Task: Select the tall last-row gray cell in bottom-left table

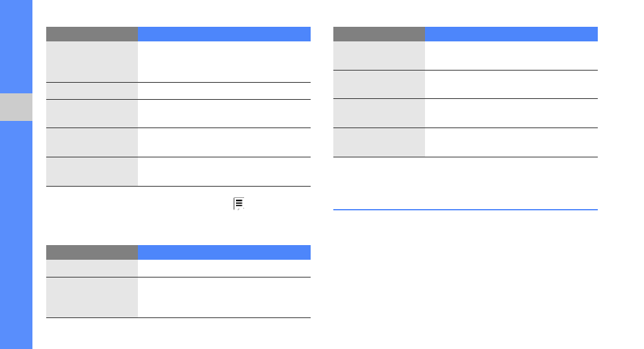Action: tap(92, 297)
